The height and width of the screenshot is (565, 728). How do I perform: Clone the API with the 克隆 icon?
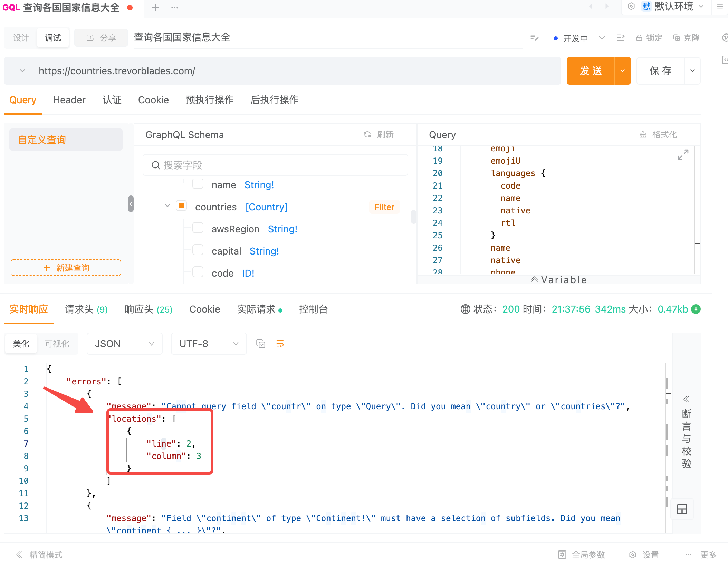click(x=686, y=38)
